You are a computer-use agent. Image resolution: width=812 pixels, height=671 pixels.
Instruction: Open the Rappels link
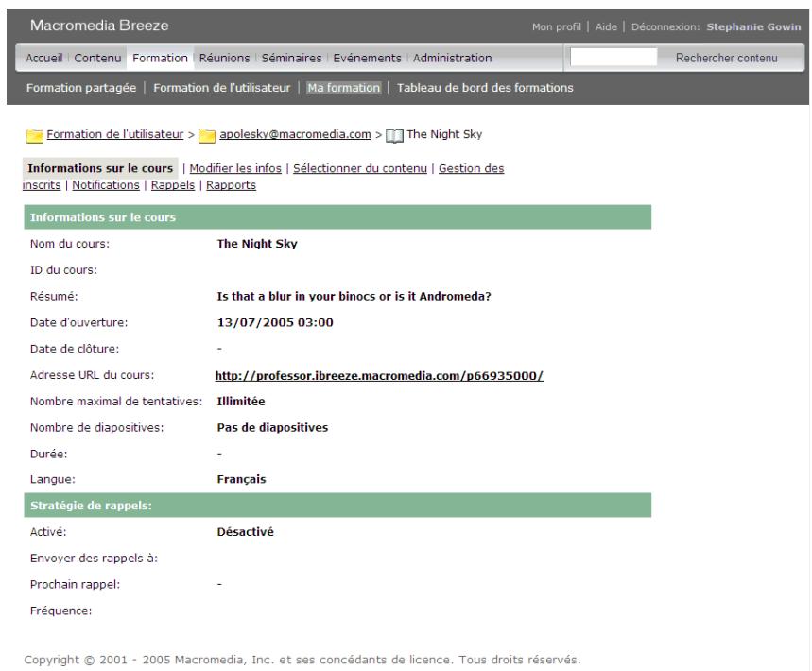[173, 185]
